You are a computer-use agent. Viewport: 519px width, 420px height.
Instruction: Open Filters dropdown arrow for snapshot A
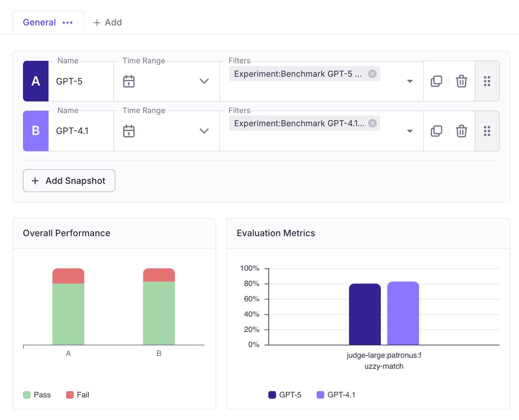(410, 81)
